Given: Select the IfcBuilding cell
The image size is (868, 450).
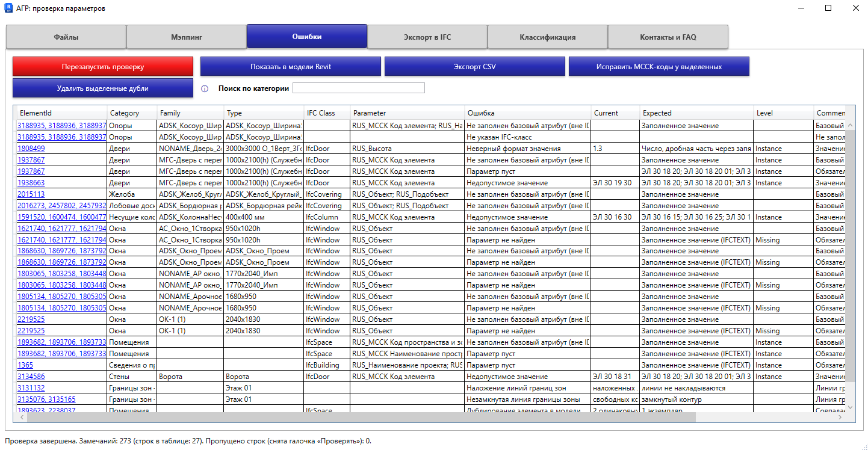Looking at the screenshot, I should (x=327, y=365).
